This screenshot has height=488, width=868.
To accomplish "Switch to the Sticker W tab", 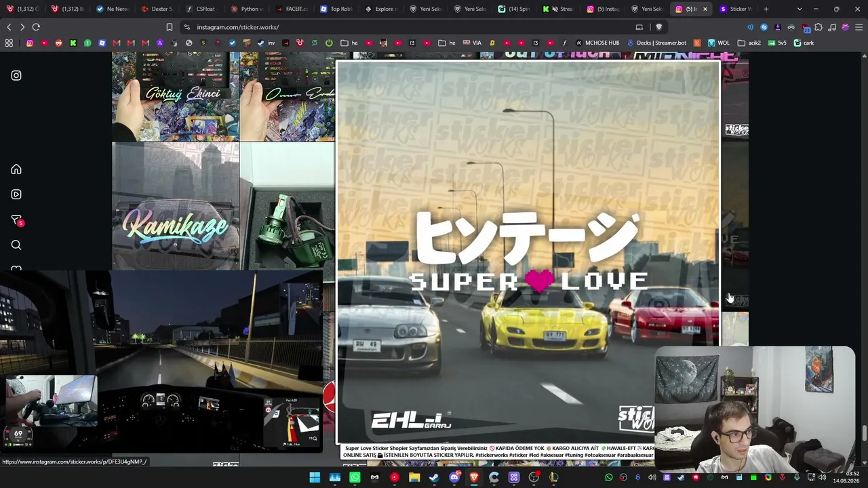I will click(736, 9).
